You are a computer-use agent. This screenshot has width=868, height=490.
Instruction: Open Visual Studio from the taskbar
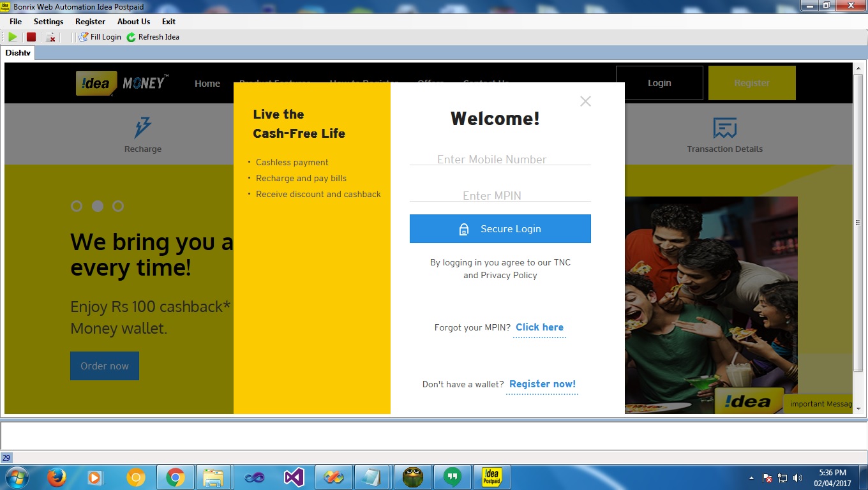point(294,477)
